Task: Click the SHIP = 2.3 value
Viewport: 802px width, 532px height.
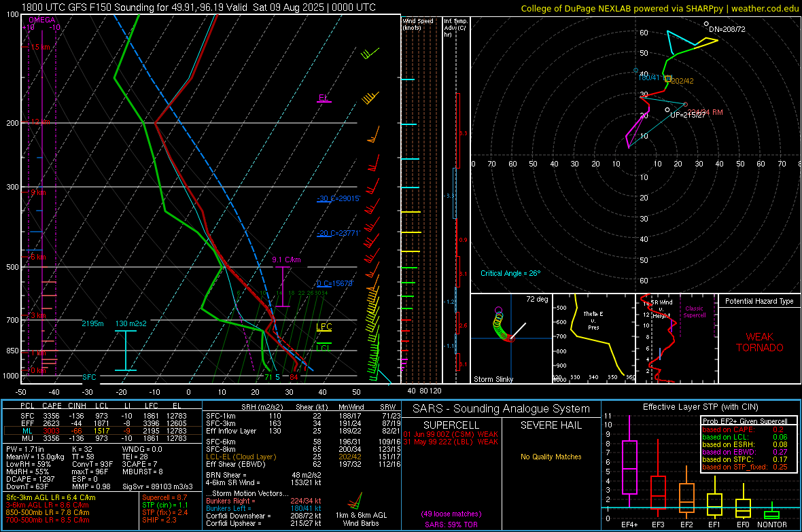Action: click(159, 520)
